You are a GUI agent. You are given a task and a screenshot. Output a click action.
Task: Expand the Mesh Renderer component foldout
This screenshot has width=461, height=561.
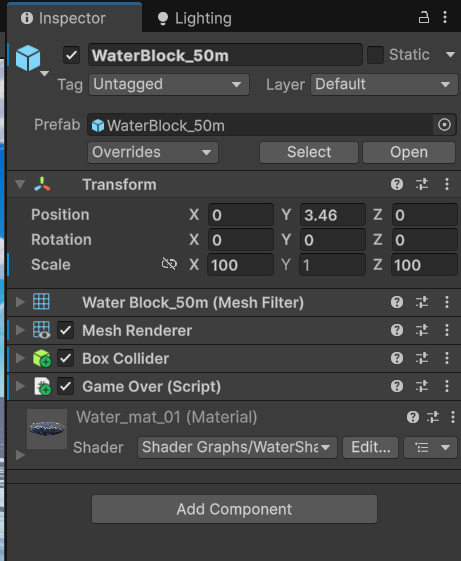click(20, 330)
